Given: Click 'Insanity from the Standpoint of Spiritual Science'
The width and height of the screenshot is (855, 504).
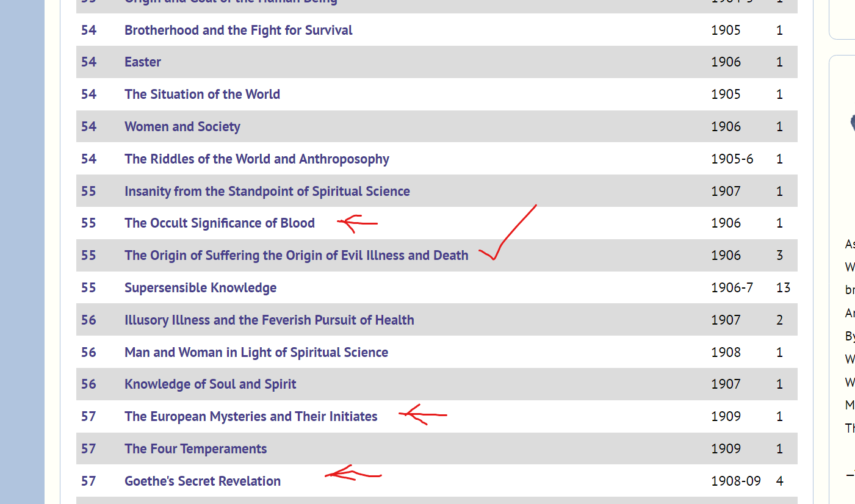Looking at the screenshot, I should 267,192.
